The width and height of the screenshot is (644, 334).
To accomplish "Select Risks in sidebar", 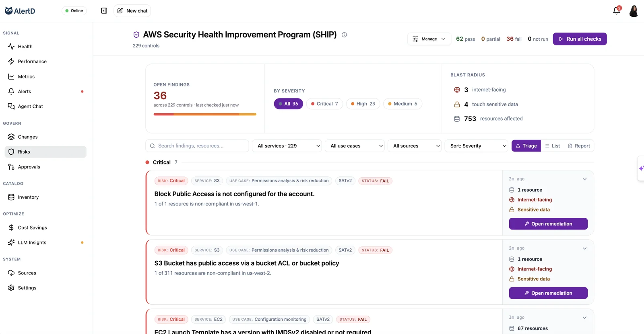I will pyautogui.click(x=45, y=152).
